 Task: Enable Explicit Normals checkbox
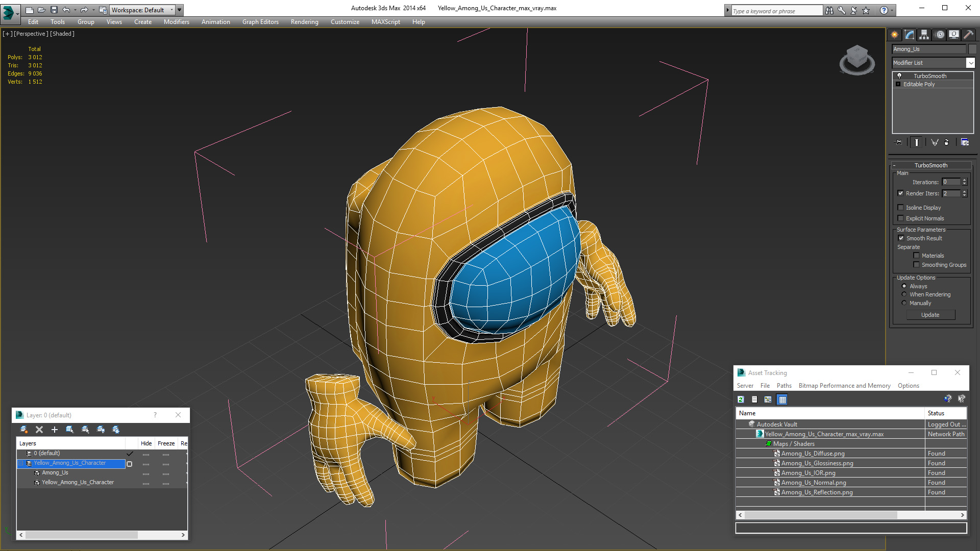coord(901,218)
